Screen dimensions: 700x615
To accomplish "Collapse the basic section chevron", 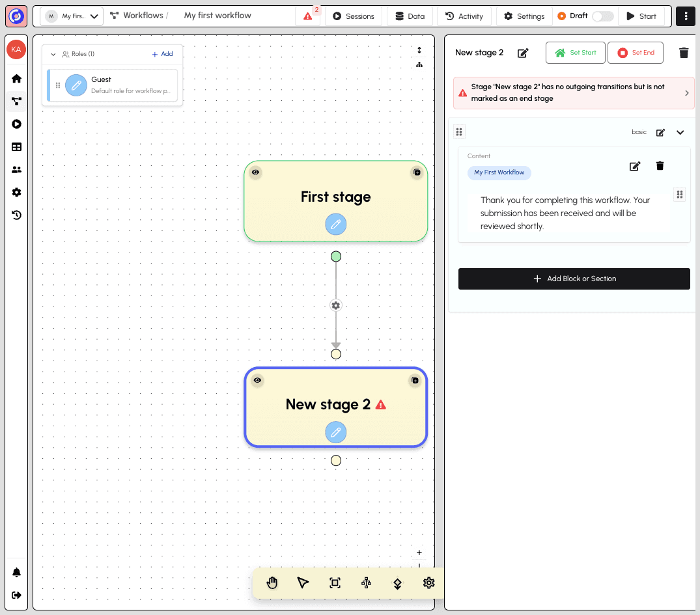I will [x=680, y=133].
